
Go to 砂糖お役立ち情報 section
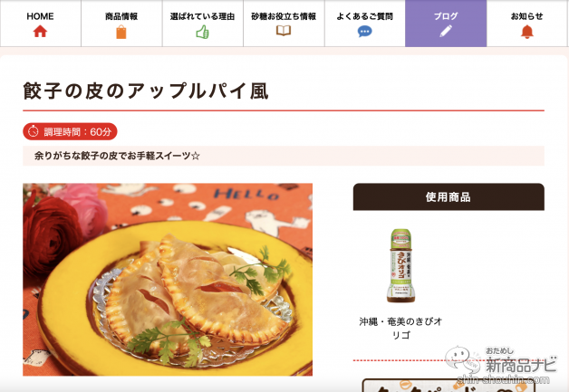(284, 16)
